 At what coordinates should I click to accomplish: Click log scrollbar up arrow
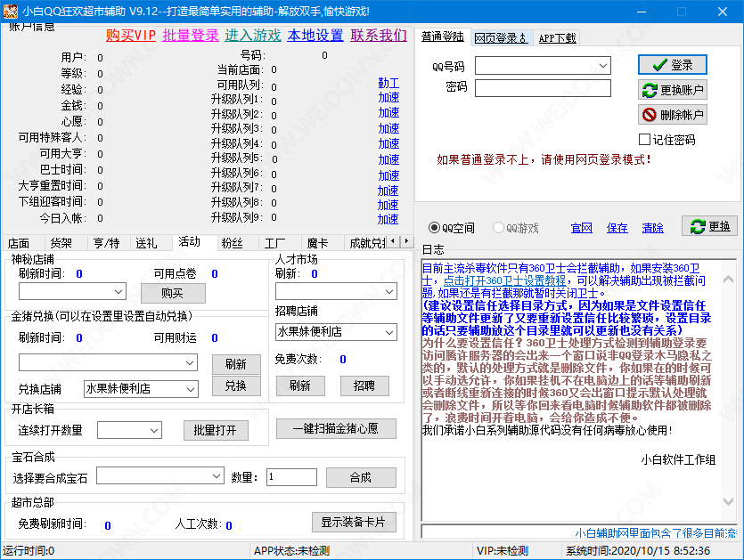pyautogui.click(x=728, y=280)
